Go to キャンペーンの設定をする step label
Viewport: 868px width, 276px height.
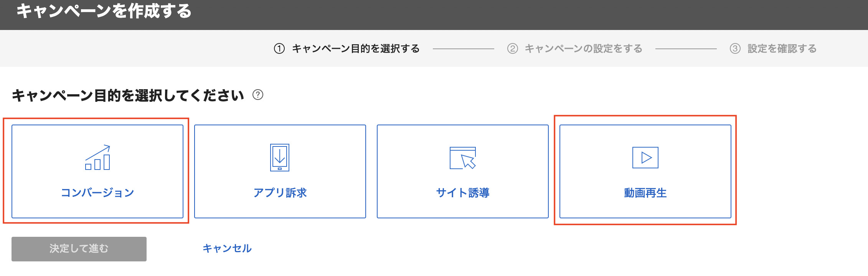pyautogui.click(x=583, y=49)
